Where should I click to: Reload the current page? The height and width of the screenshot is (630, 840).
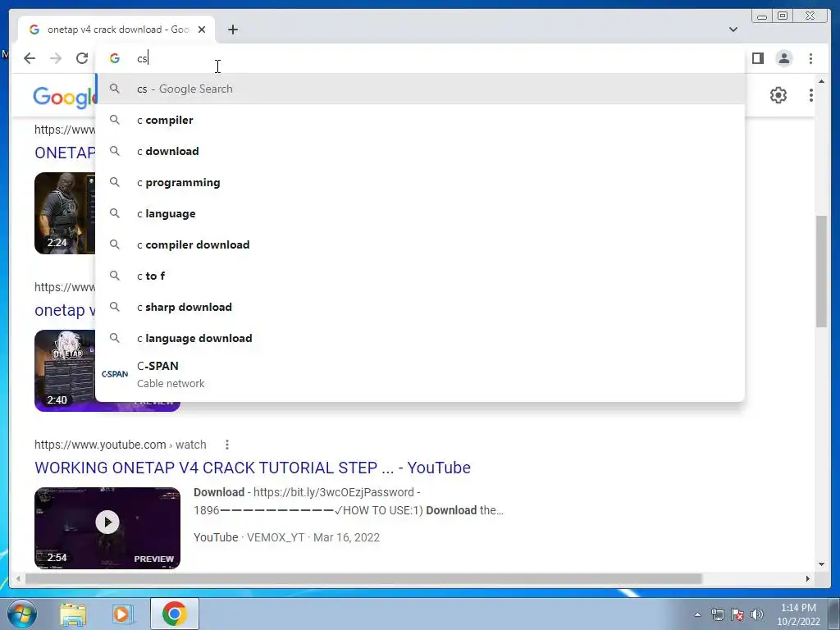(x=82, y=58)
